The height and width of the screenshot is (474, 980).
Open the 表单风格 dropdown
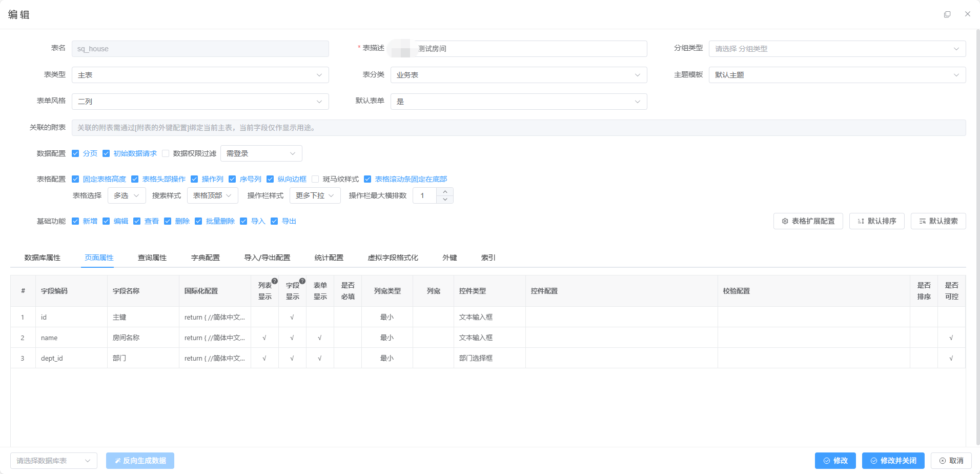coord(200,102)
